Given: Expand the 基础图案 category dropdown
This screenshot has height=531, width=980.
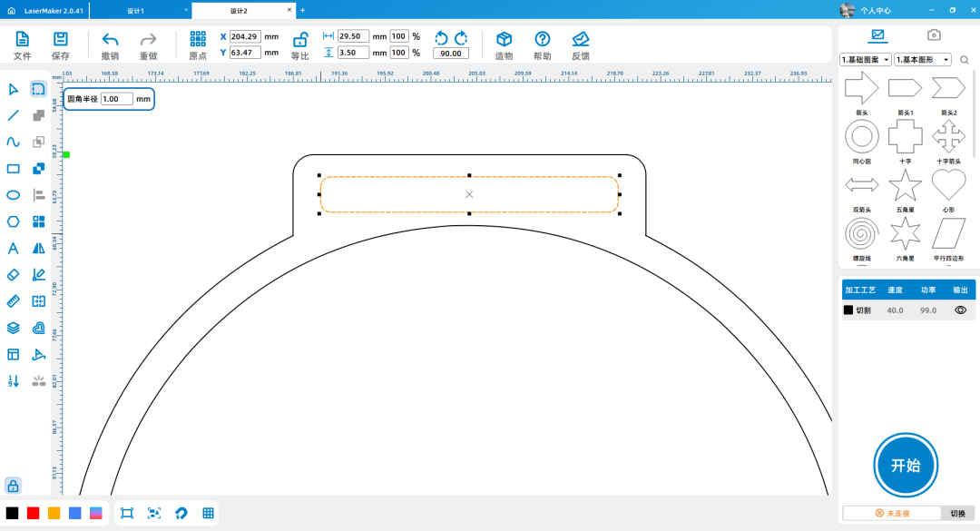Looking at the screenshot, I should 866,60.
